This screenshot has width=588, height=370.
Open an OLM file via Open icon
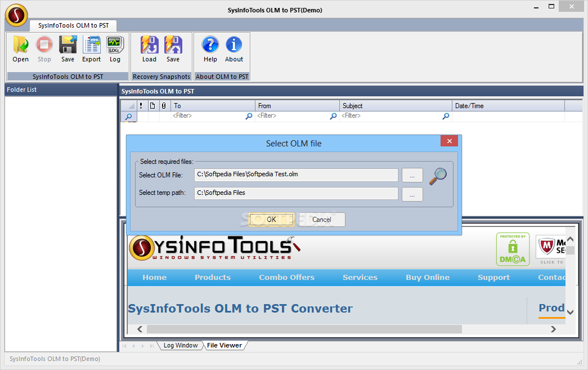click(x=21, y=49)
